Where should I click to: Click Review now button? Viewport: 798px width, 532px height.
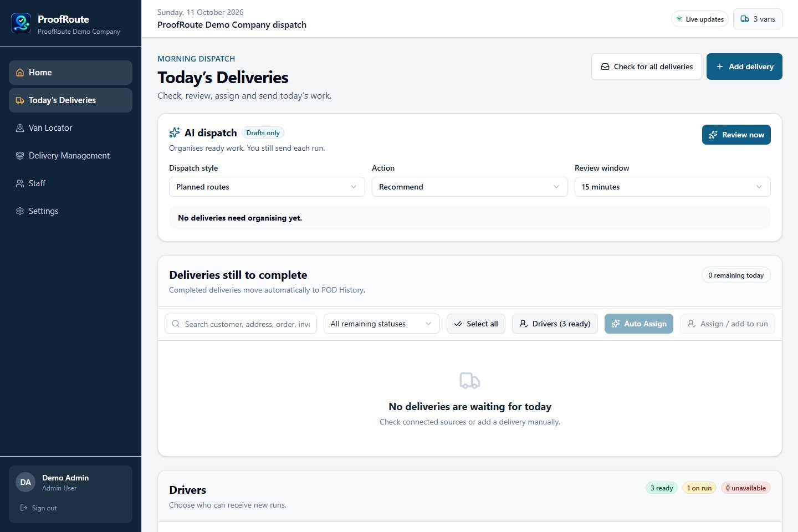736,135
